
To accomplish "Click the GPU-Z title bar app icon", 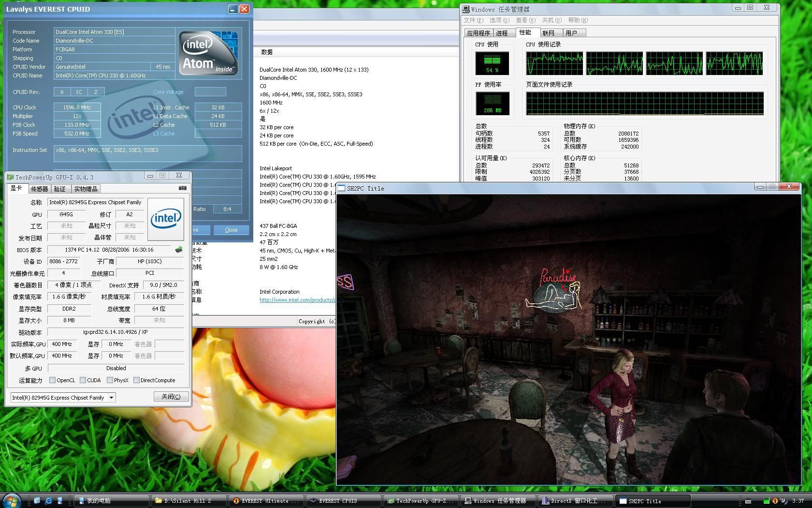I will 10,177.
